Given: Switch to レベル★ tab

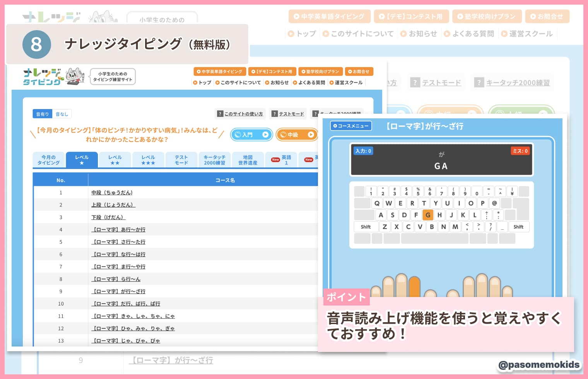Looking at the screenshot, I should point(82,160).
